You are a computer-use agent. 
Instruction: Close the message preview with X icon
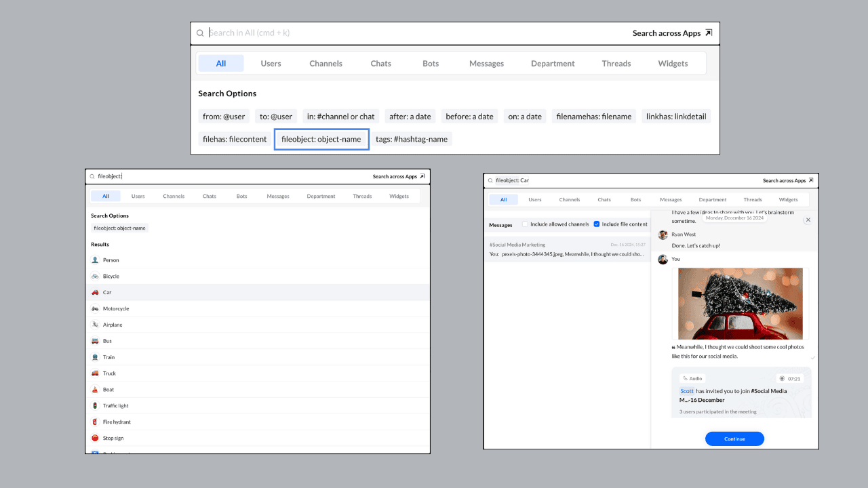click(808, 220)
